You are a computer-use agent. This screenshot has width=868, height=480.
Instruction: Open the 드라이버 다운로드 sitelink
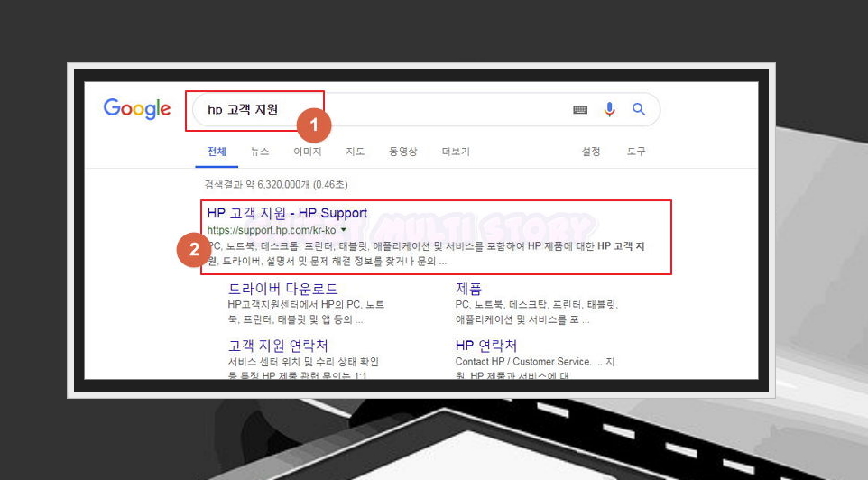click(x=282, y=289)
